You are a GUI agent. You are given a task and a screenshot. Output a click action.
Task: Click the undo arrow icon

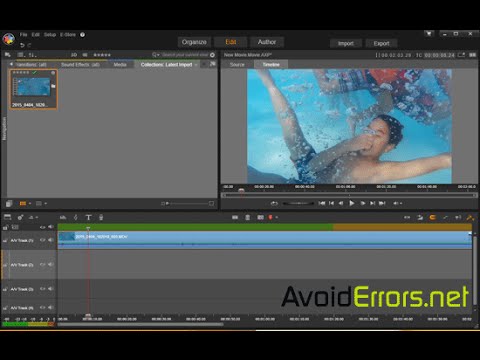pyautogui.click(x=22, y=45)
